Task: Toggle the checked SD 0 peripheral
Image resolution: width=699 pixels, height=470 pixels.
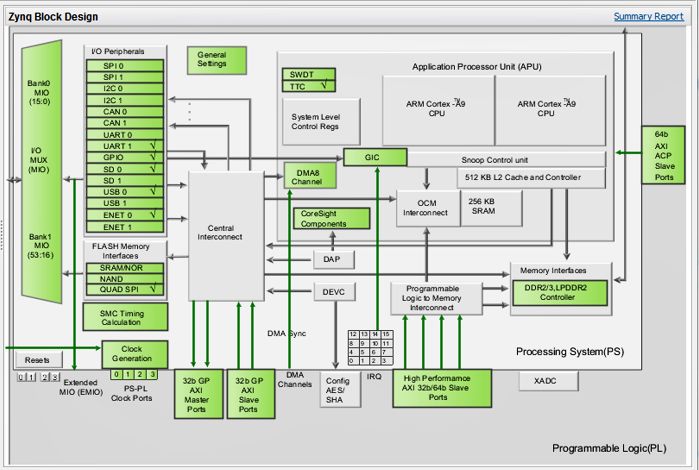Action: (125, 169)
